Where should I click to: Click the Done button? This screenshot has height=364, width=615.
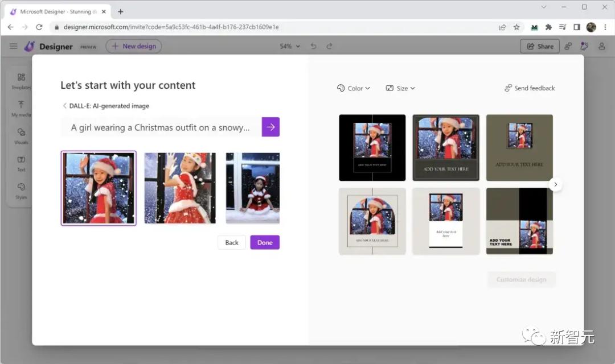pos(264,242)
